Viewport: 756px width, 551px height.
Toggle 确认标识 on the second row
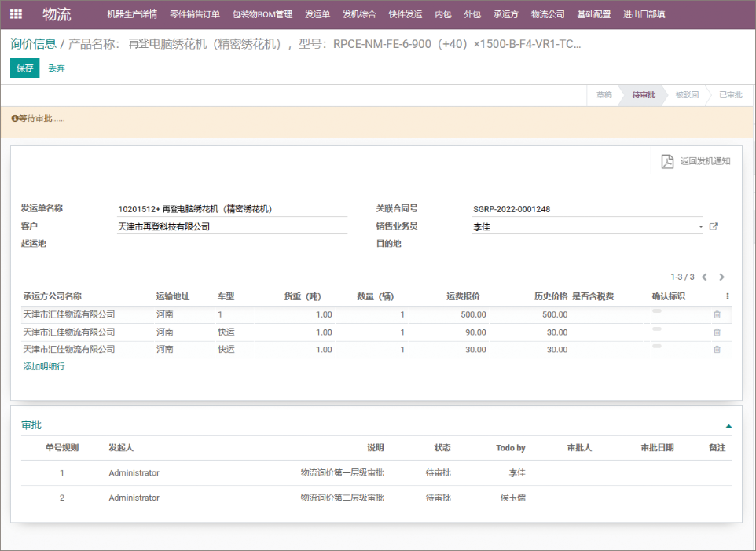[x=657, y=329]
